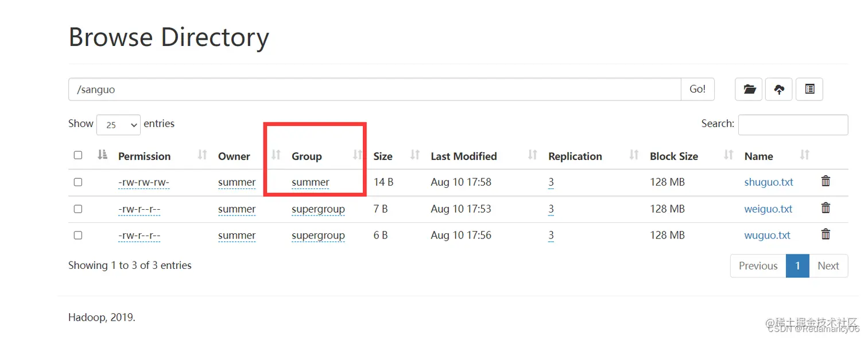Click replication 3 of wuguo.txt
868x339 pixels.
[551, 236]
